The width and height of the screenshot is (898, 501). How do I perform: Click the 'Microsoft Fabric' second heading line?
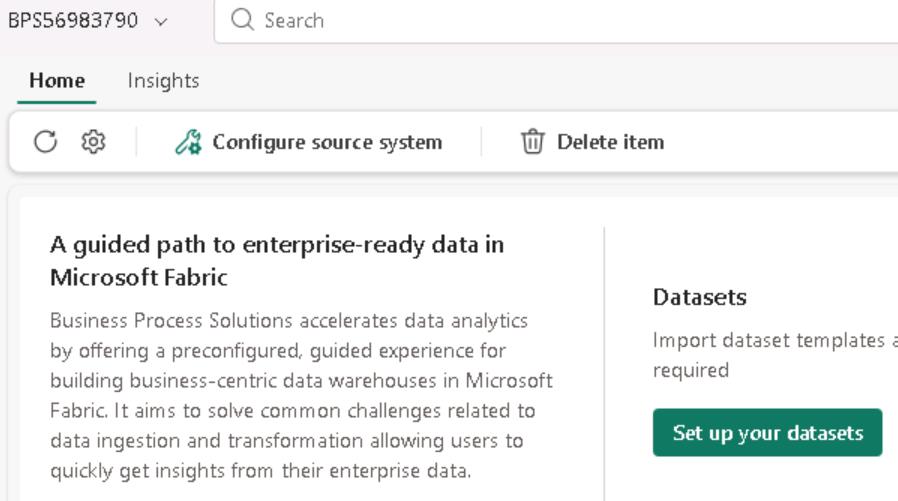pyautogui.click(x=140, y=278)
